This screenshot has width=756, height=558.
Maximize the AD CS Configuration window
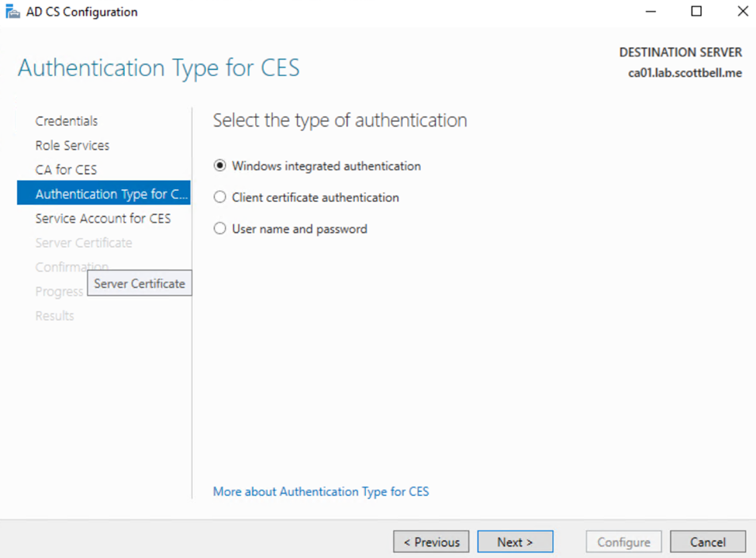(x=696, y=12)
